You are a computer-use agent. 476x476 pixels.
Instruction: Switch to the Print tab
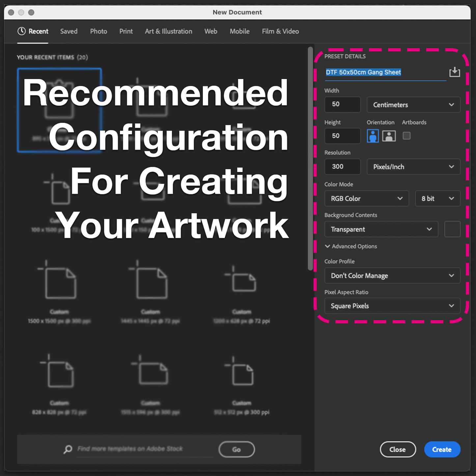click(x=126, y=31)
